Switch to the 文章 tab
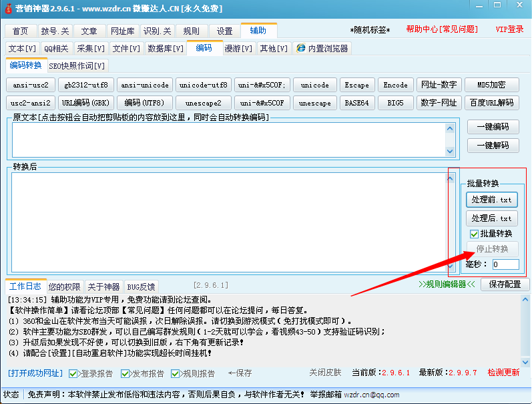 coord(89,31)
